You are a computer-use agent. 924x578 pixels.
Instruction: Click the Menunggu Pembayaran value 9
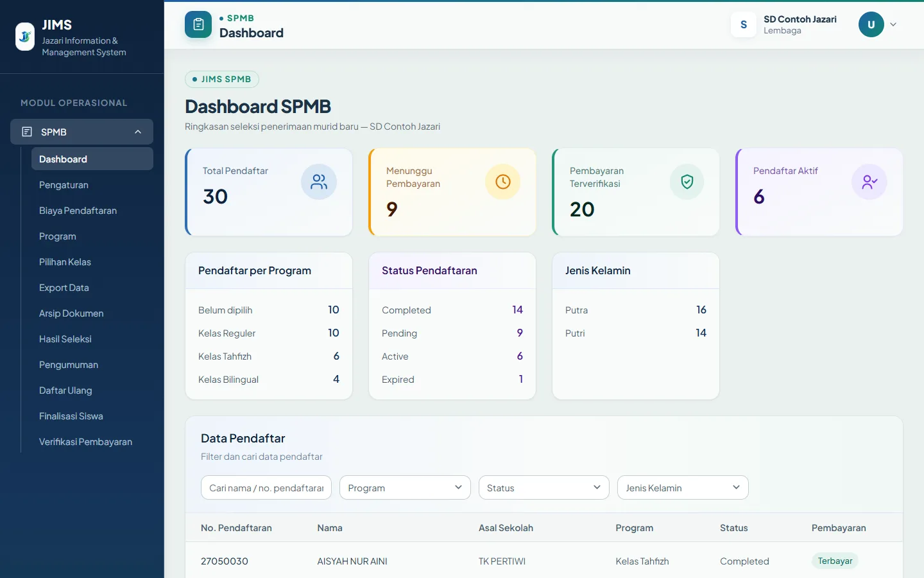(392, 209)
